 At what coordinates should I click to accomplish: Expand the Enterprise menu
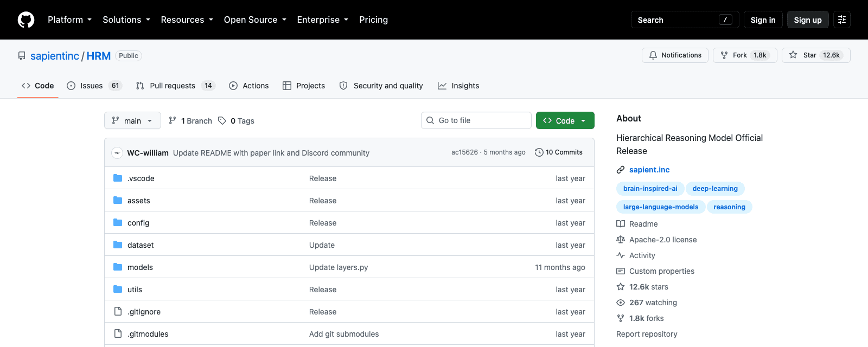point(322,20)
